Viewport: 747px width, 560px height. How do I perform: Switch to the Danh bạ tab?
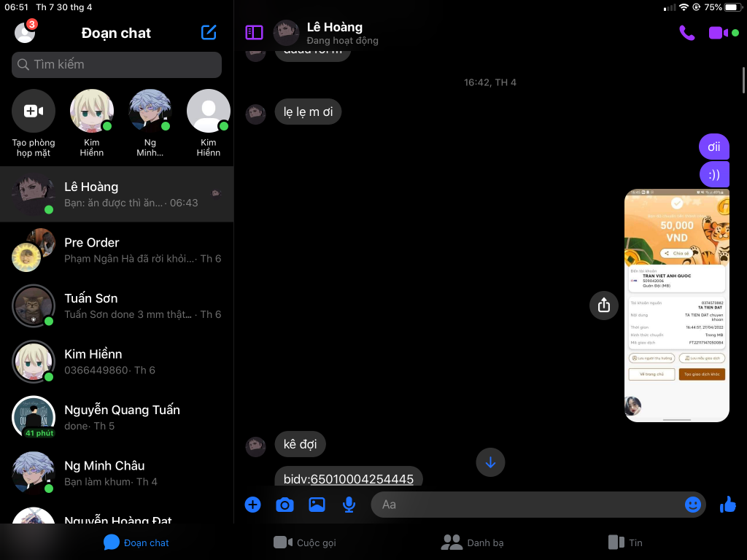(x=473, y=542)
